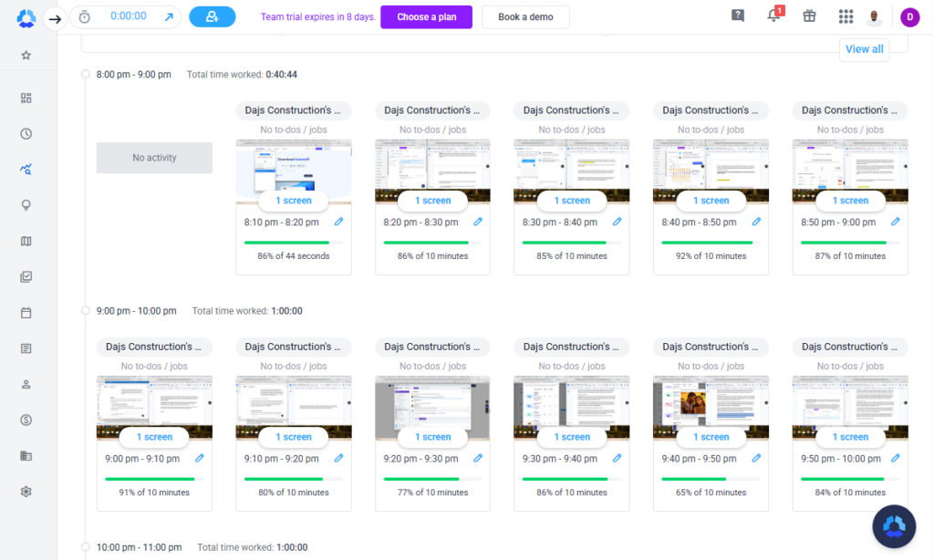Open the notifications bell
Image resolution: width=934 pixels, height=560 pixels.
[773, 16]
